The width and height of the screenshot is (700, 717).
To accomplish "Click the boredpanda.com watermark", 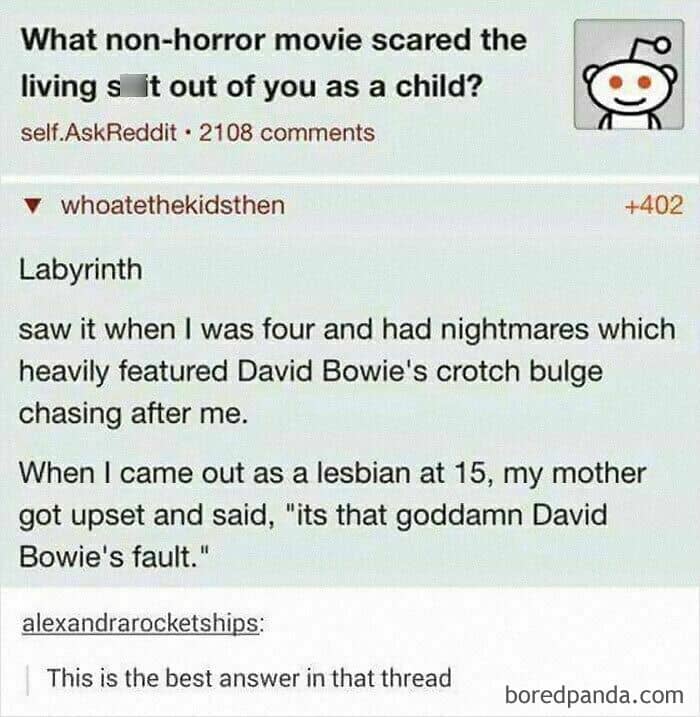I will click(594, 695).
